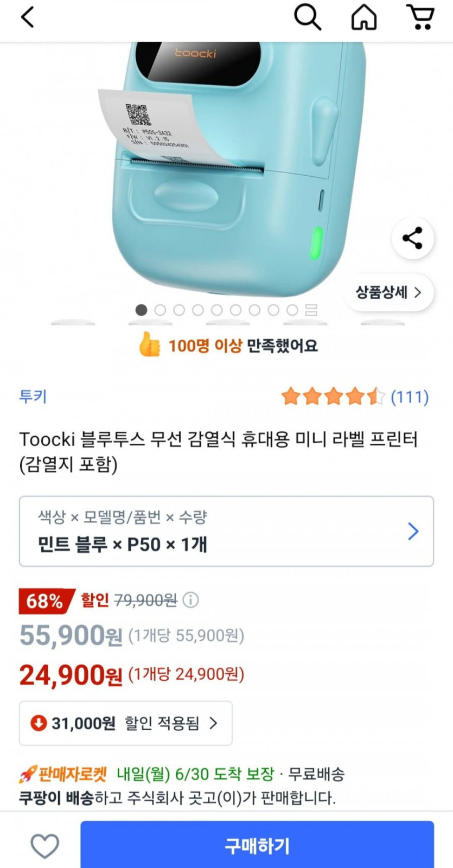The image size is (453, 868).
Task: Select second image carousel dot
Action: [160, 310]
